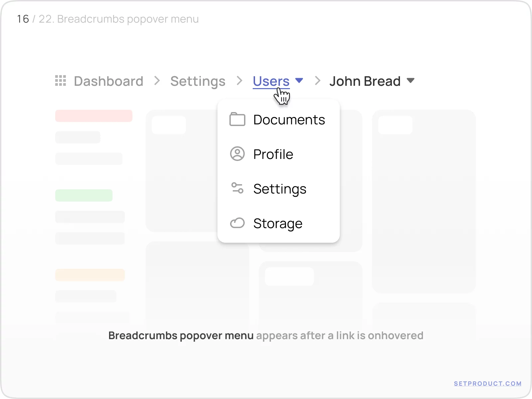Viewport: 532px width, 399px height.
Task: Select Profile from the dropdown menu
Action: coord(273,154)
